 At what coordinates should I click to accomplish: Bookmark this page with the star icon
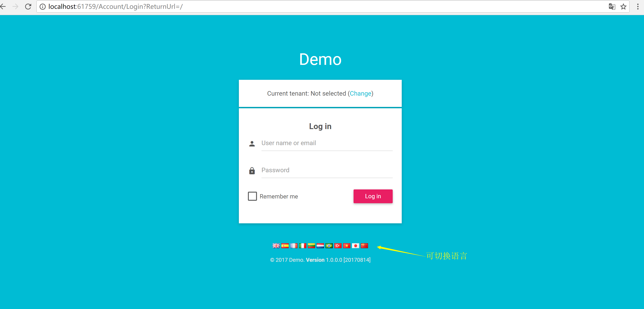click(623, 7)
